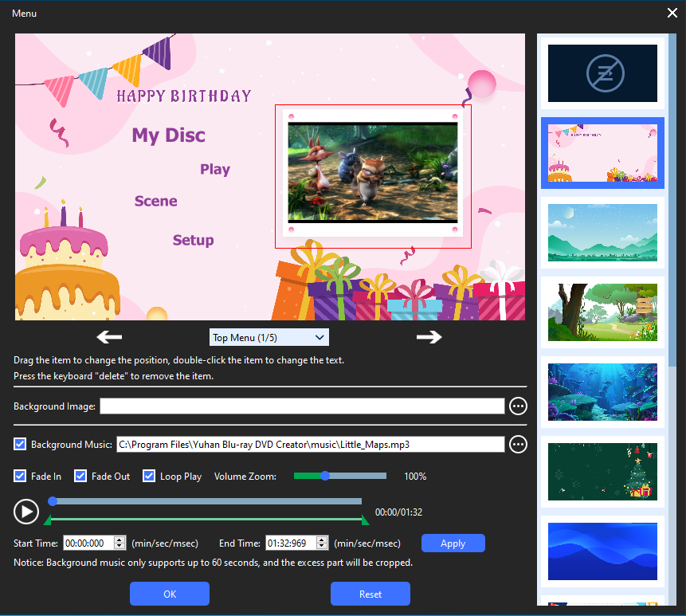Select the blue waves template thumbnail
686x616 pixels.
coord(602,551)
